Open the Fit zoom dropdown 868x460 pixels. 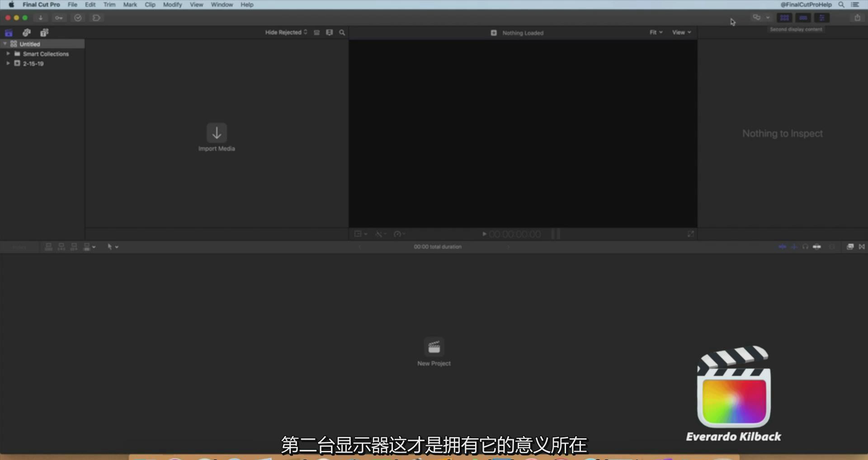pyautogui.click(x=656, y=32)
